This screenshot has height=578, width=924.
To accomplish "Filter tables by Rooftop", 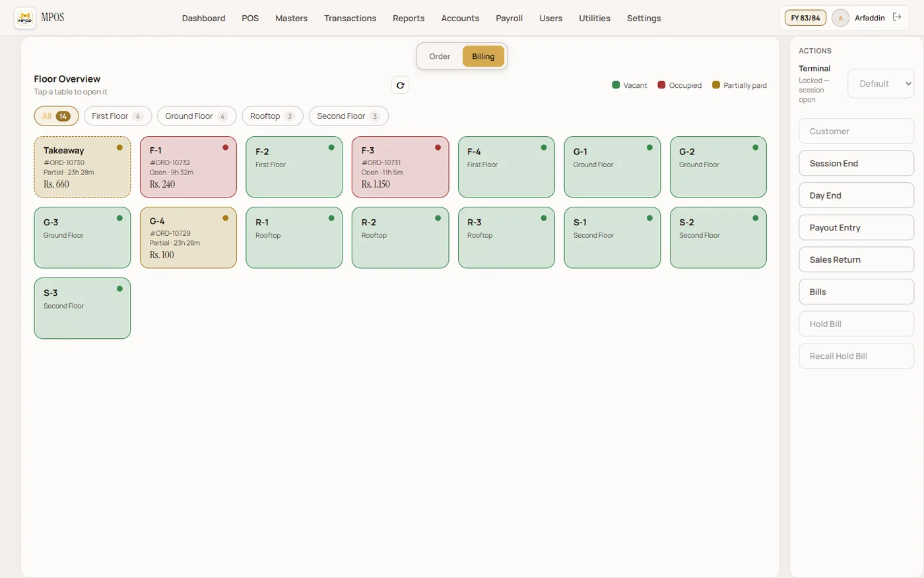I will (x=273, y=116).
